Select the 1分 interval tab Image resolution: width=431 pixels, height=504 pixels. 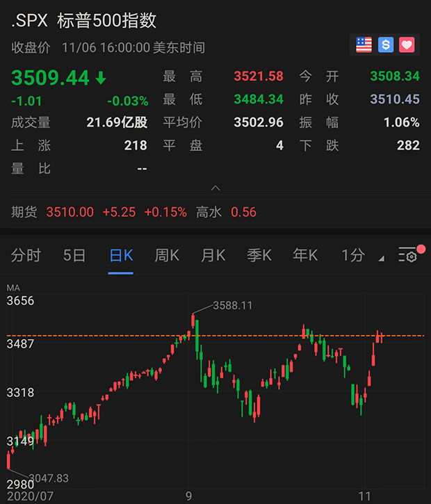tap(353, 256)
